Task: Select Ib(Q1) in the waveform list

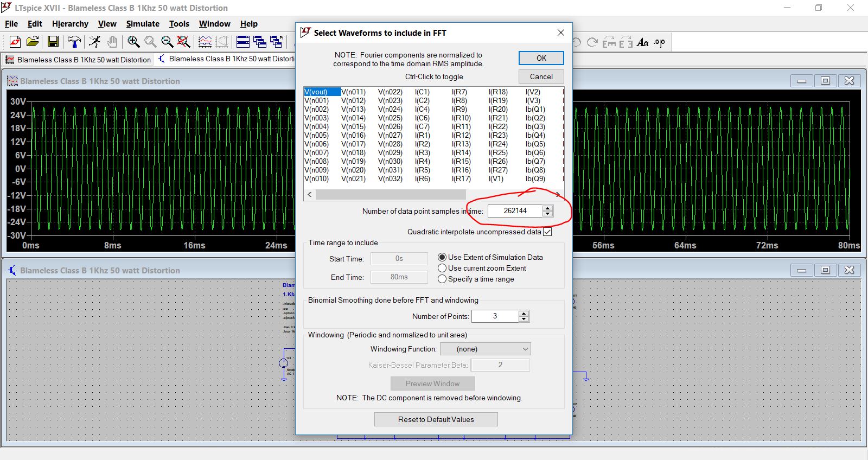Action: click(535, 109)
